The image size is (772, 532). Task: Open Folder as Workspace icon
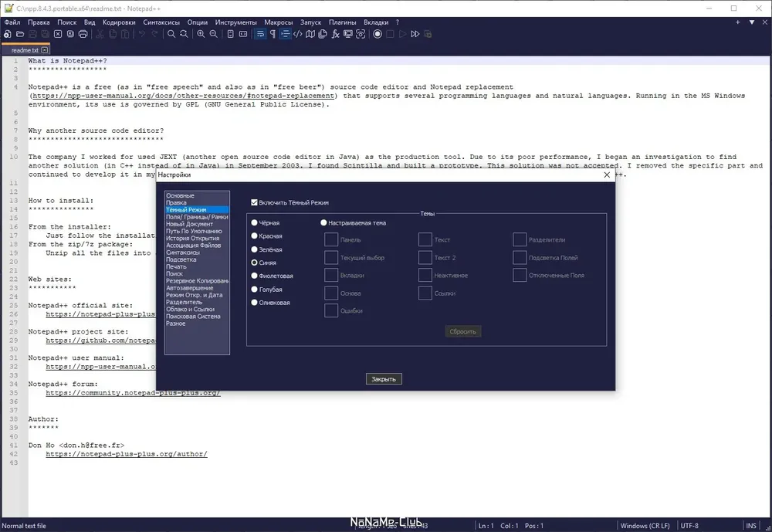click(x=348, y=34)
